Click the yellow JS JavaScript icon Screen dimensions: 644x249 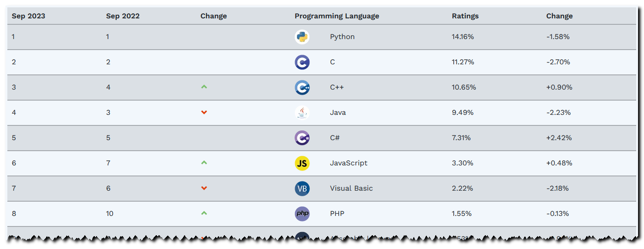[302, 163]
